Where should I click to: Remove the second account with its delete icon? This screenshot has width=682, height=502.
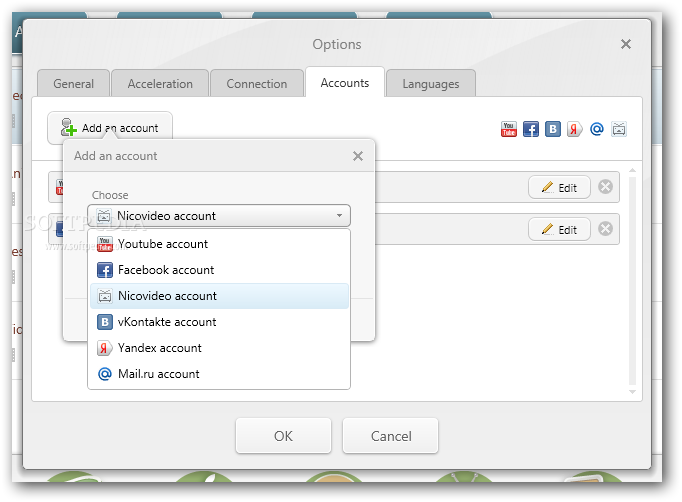pos(605,229)
